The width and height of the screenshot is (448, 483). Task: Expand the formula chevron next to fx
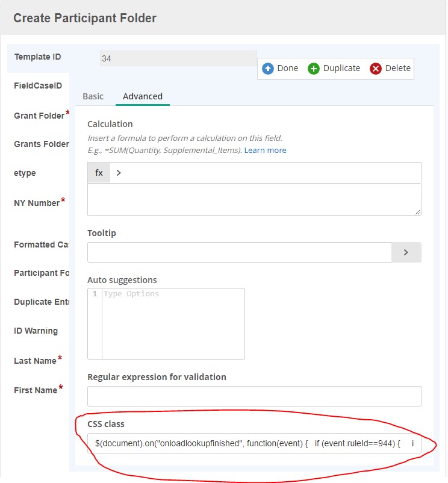click(x=119, y=173)
